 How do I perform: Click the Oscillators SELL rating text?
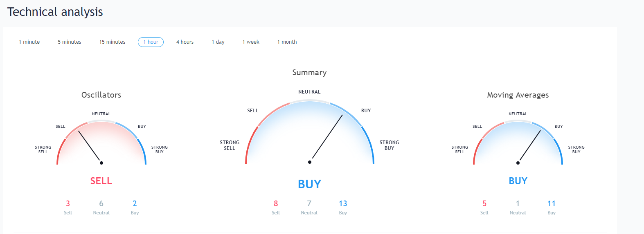point(101,181)
